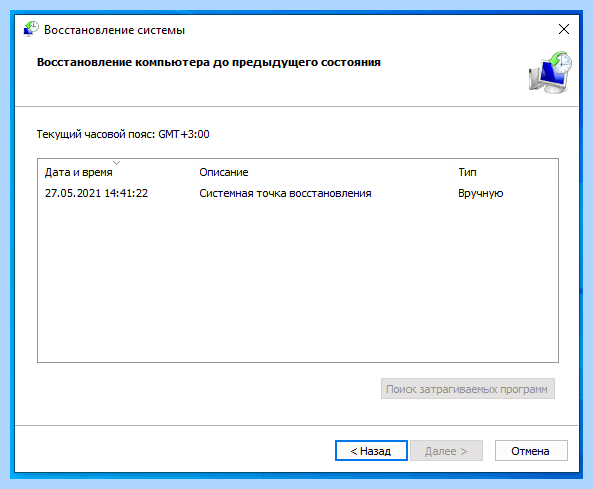Click the 'Поиск затрагиваемых программ' button
This screenshot has width=593, height=489.
[x=467, y=389]
